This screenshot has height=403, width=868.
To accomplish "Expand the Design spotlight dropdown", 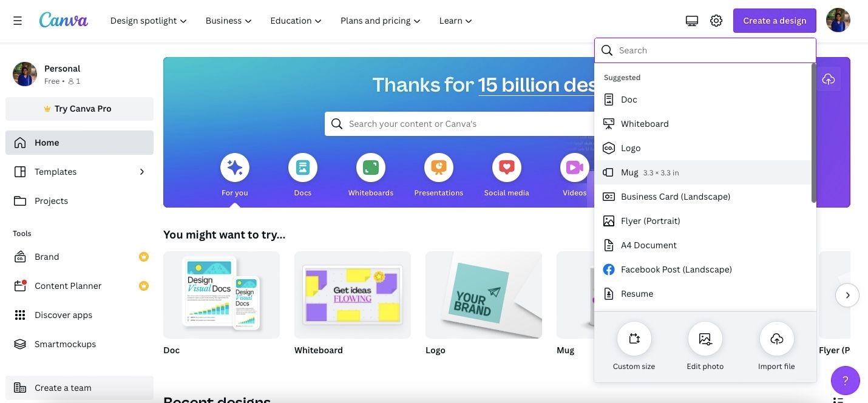I will point(148,21).
